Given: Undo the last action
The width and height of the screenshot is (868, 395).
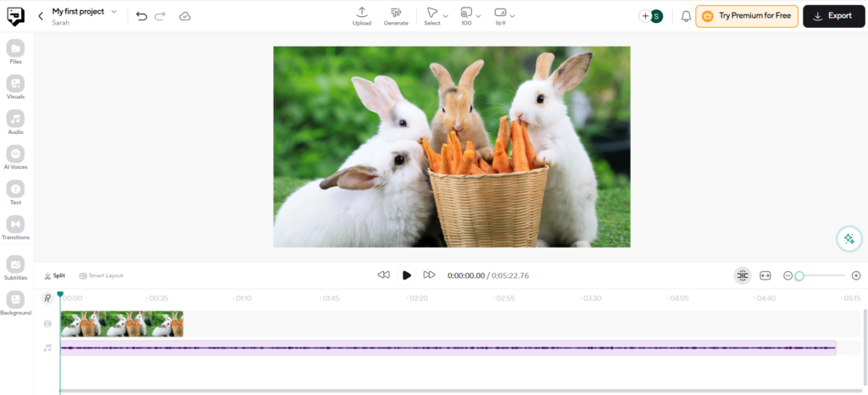Looking at the screenshot, I should (142, 16).
